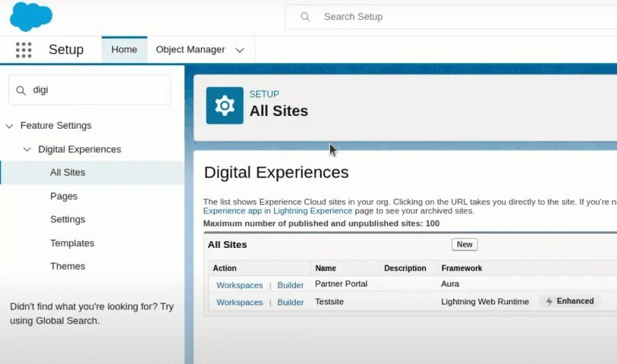Click the Digital Experiences page heading

click(x=276, y=173)
